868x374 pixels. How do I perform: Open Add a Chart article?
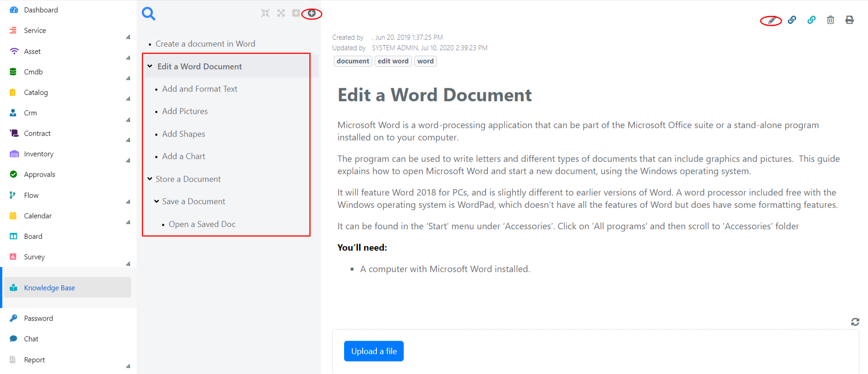[183, 156]
